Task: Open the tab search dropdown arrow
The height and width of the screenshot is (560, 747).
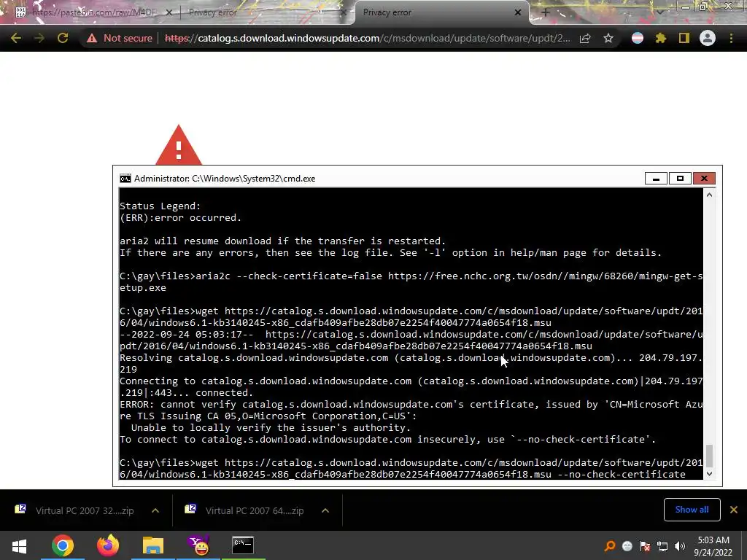Action: [659, 12]
